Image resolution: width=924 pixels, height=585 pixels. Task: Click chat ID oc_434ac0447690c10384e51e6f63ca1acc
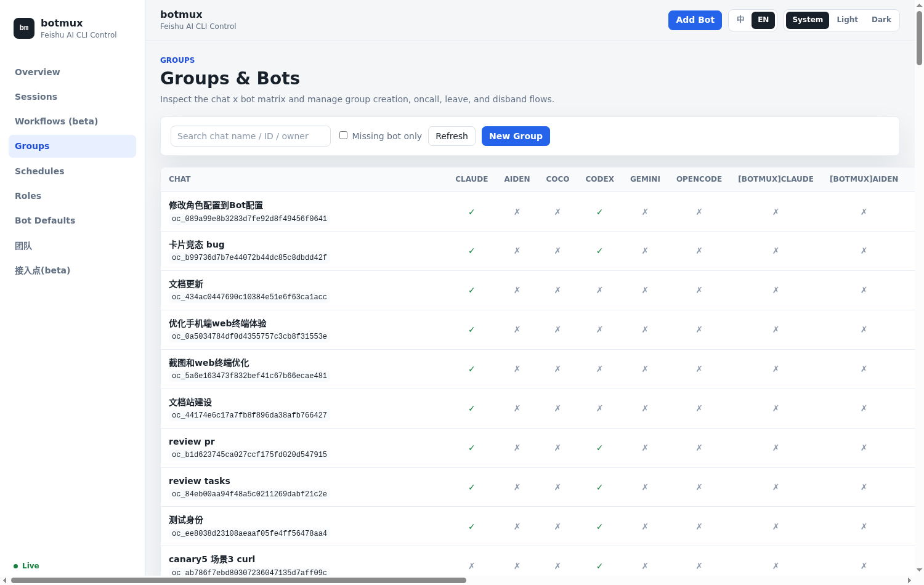249,297
